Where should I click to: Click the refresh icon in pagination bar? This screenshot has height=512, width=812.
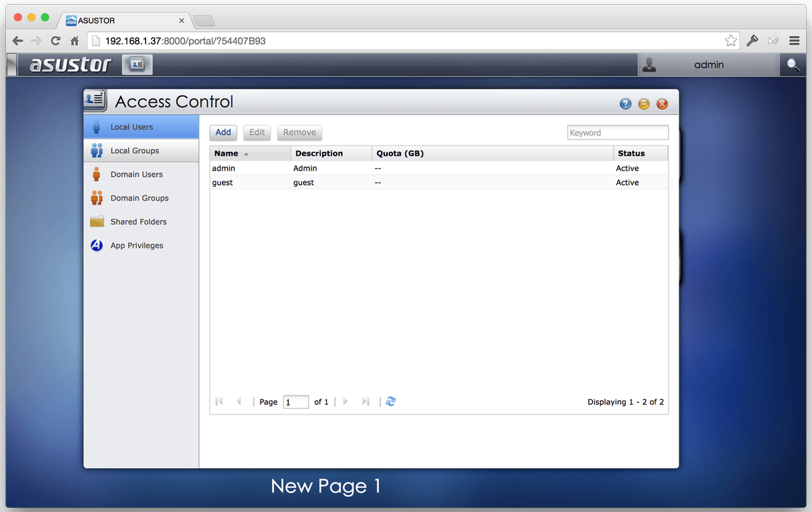tap(390, 402)
